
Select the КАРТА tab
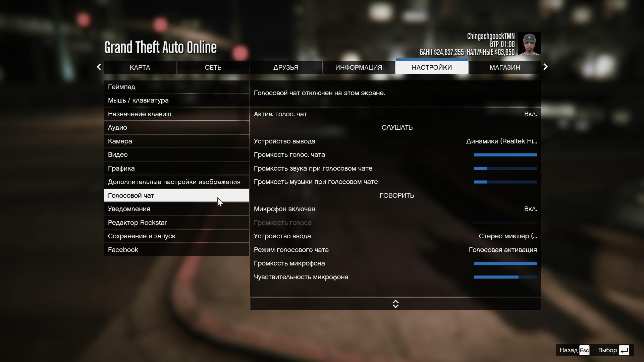140,67
